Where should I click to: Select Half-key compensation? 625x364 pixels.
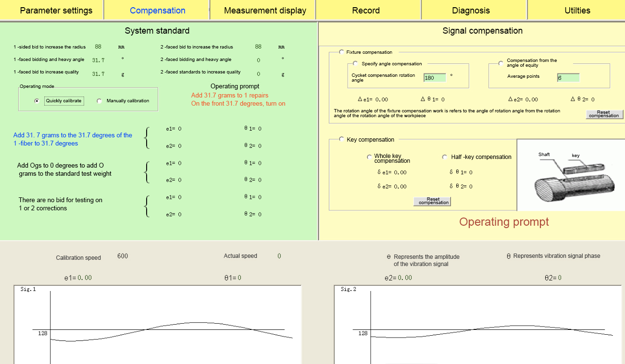pos(445,157)
